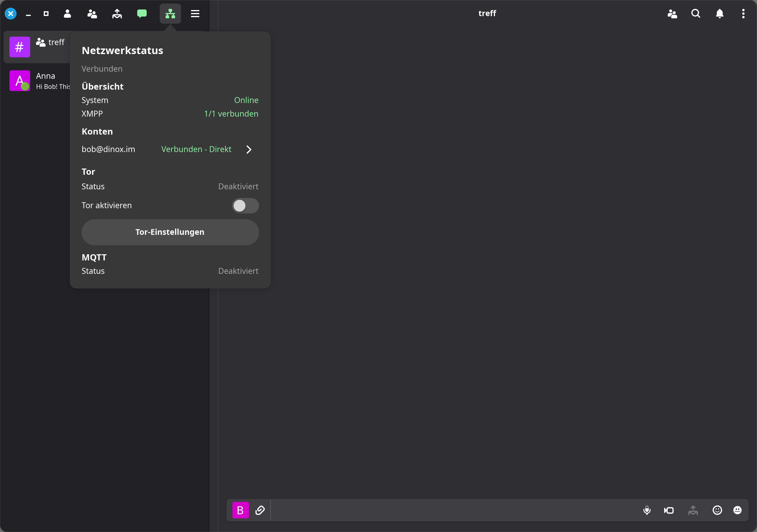
Task: Search in the treff conversation
Action: click(696, 14)
